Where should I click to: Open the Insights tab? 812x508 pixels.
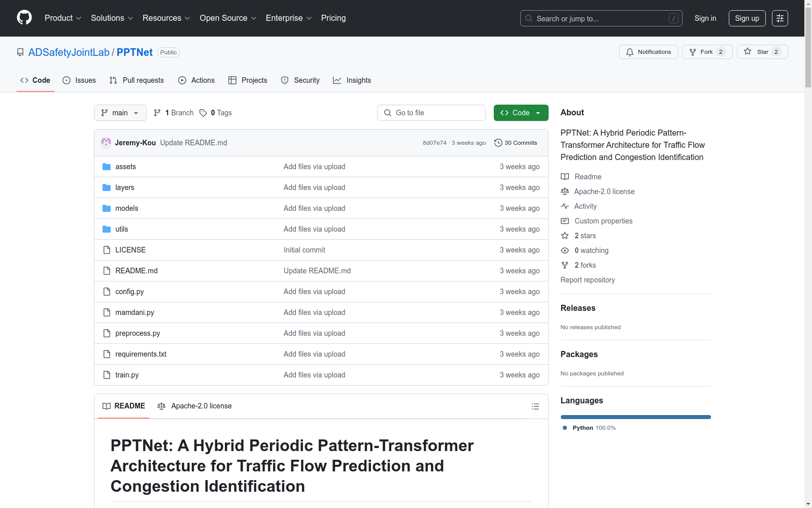pyautogui.click(x=352, y=80)
